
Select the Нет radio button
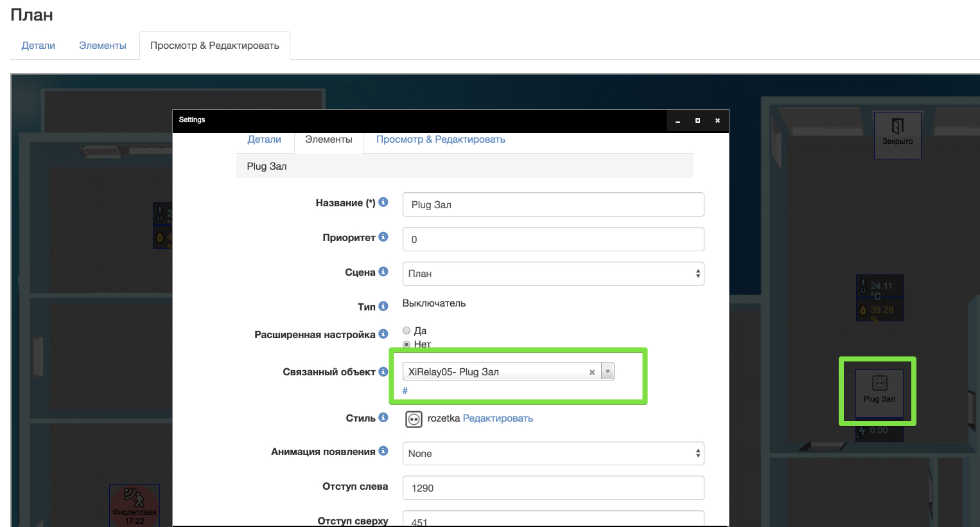(407, 344)
